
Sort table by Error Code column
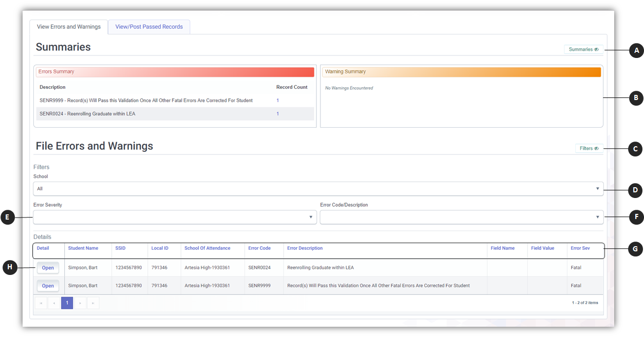pos(259,248)
